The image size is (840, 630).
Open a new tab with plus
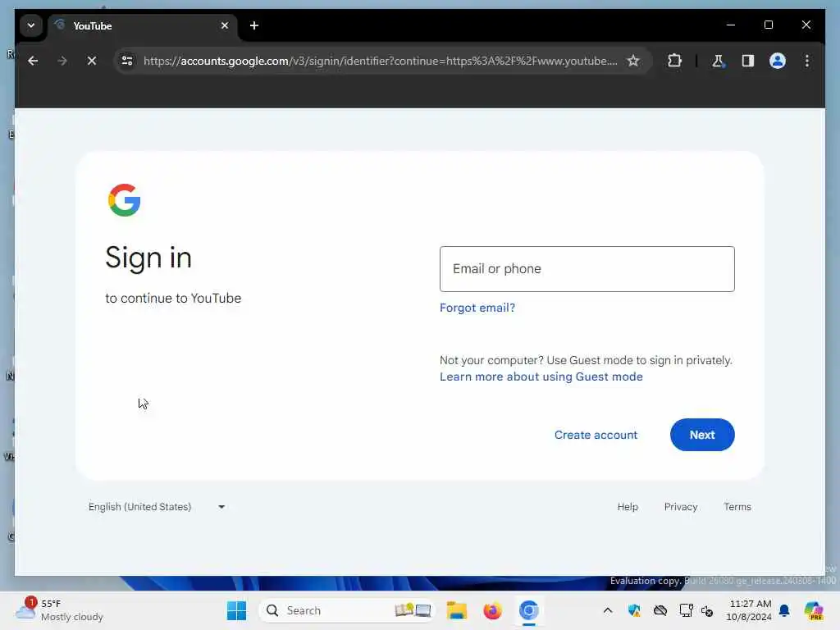click(254, 25)
